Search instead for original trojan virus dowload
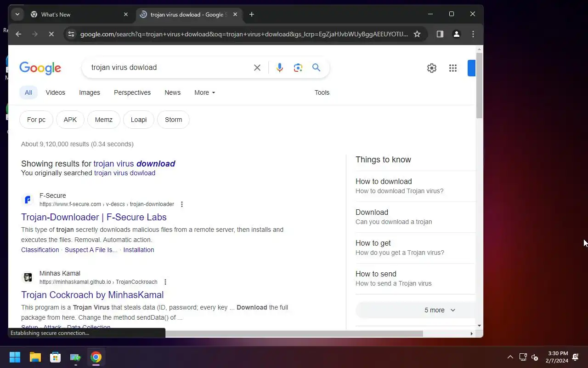 124,173
